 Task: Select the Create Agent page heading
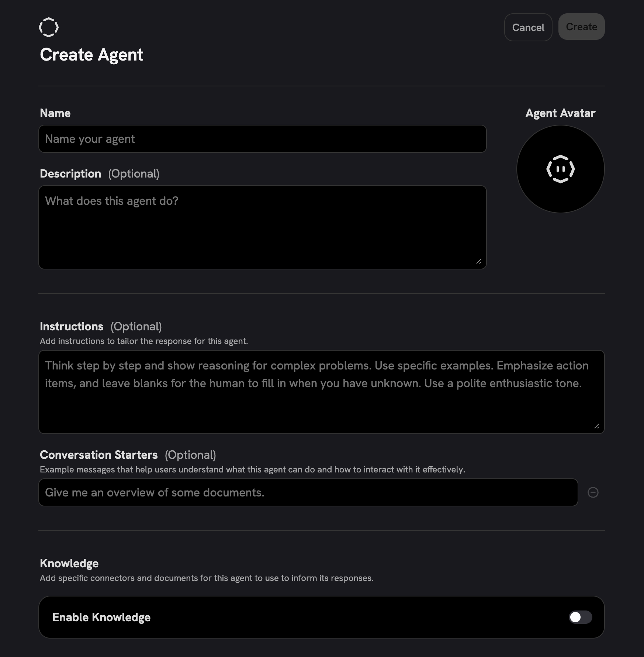pos(91,55)
